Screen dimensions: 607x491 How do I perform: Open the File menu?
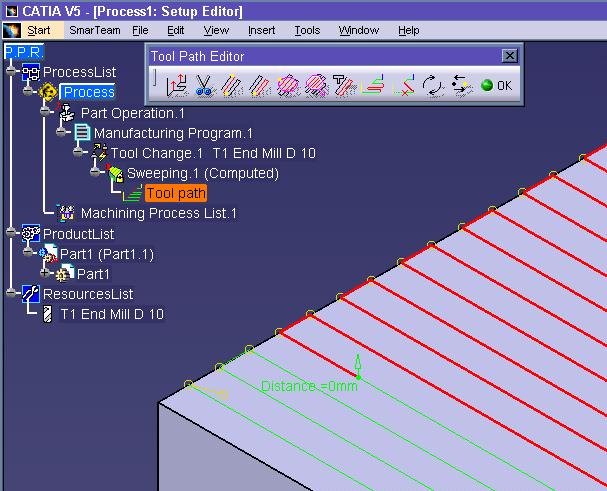140,30
